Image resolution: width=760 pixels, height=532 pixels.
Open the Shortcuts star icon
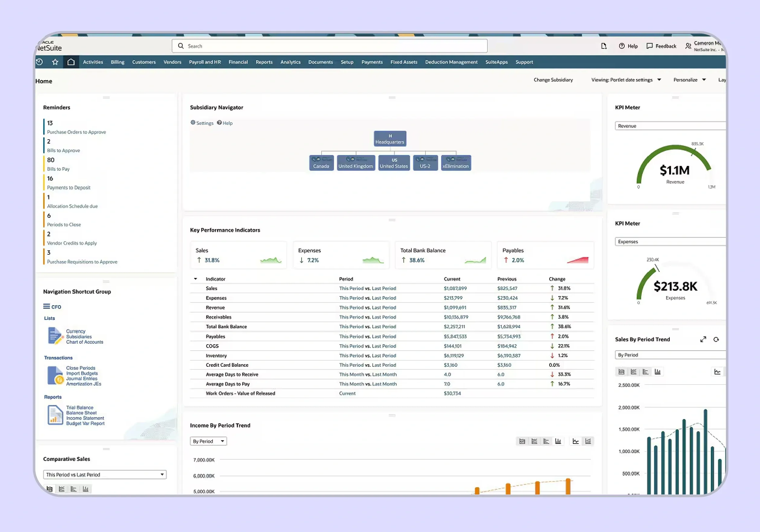[x=55, y=62]
